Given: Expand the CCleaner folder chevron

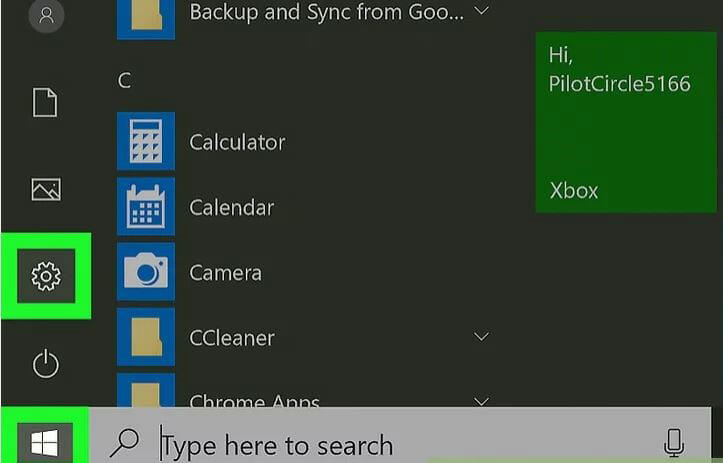Looking at the screenshot, I should pos(481,337).
